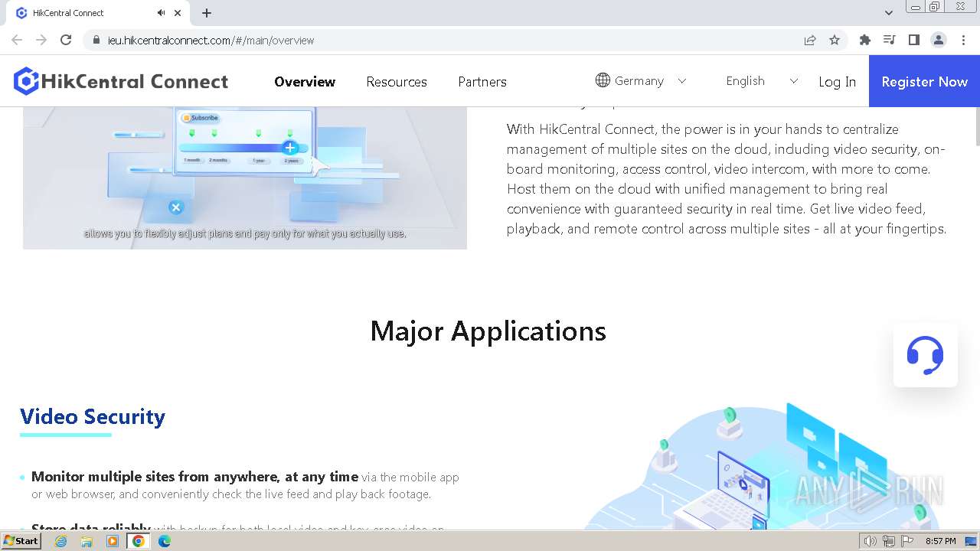Open the Resources menu item
This screenshot has height=551, width=980.
397,81
